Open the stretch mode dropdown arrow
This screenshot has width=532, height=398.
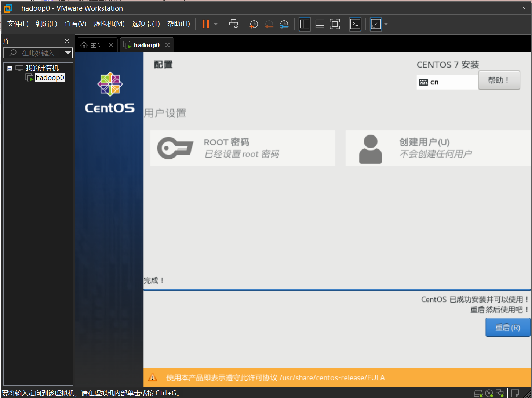click(x=386, y=24)
